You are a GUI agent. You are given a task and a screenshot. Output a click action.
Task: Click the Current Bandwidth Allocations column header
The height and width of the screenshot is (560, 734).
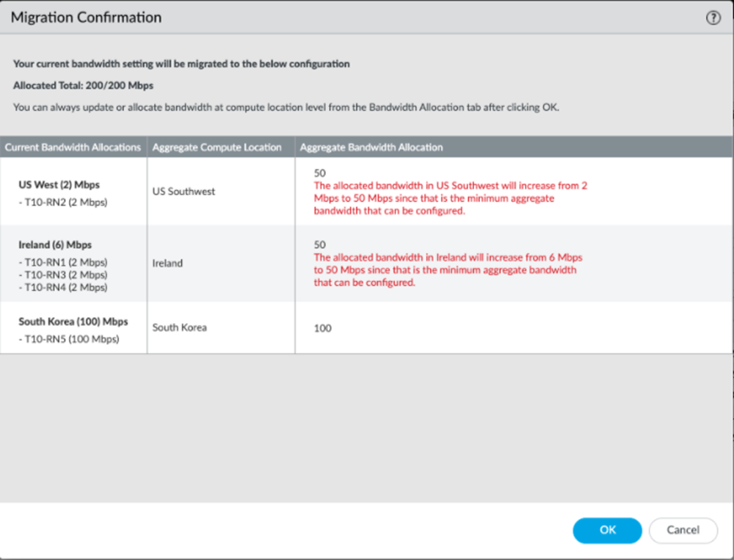click(73, 148)
